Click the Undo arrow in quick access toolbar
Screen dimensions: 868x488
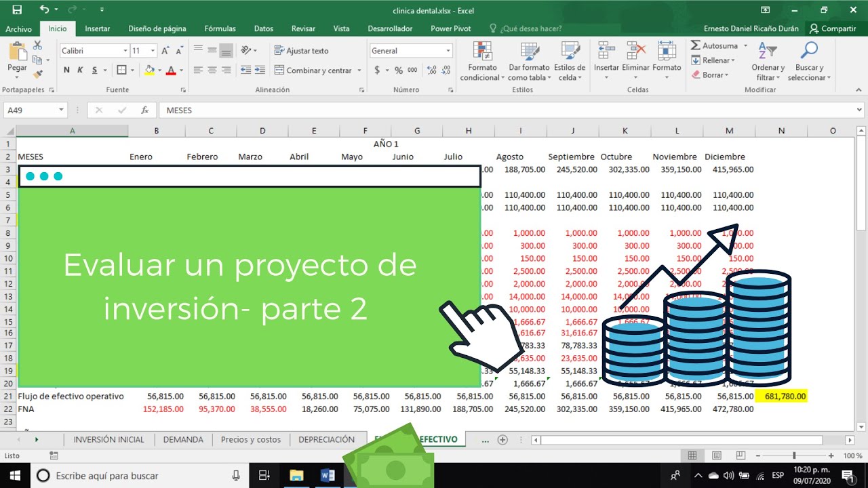click(x=45, y=10)
